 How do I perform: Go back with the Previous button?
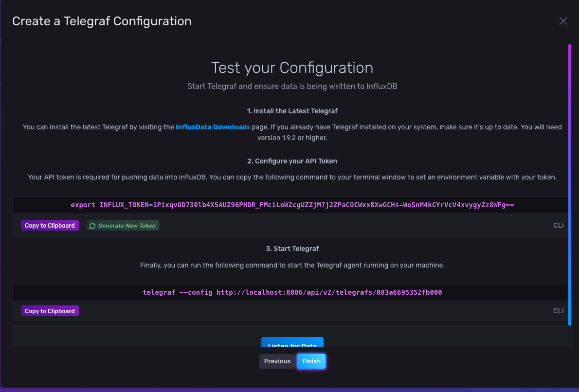click(x=277, y=361)
